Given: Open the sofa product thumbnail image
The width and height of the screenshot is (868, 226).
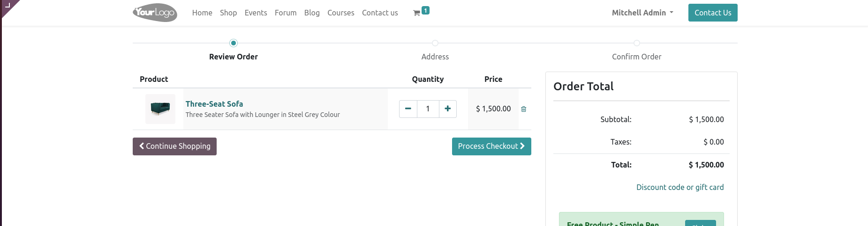Looking at the screenshot, I should coord(160,109).
